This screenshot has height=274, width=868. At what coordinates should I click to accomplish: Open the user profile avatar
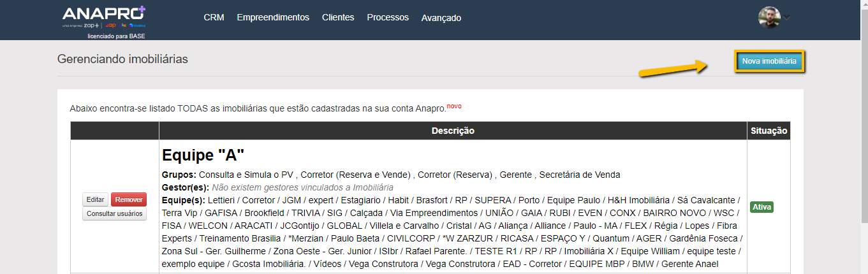coord(769,17)
